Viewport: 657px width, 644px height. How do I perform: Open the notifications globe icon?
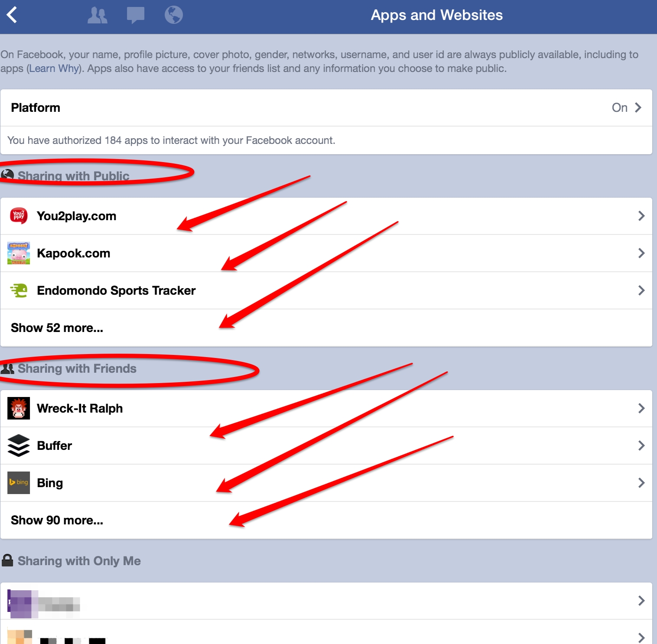pos(174,15)
